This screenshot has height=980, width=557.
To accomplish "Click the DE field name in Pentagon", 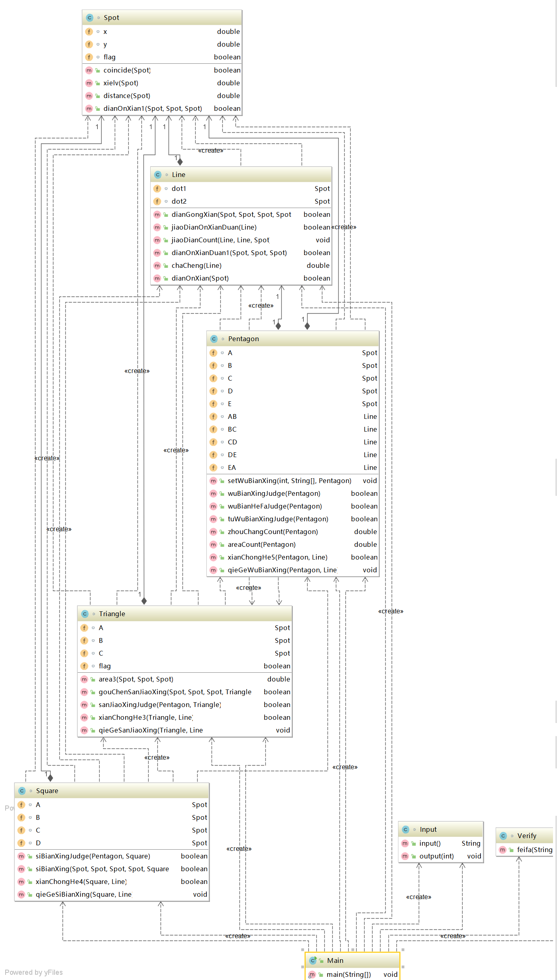I will point(232,455).
